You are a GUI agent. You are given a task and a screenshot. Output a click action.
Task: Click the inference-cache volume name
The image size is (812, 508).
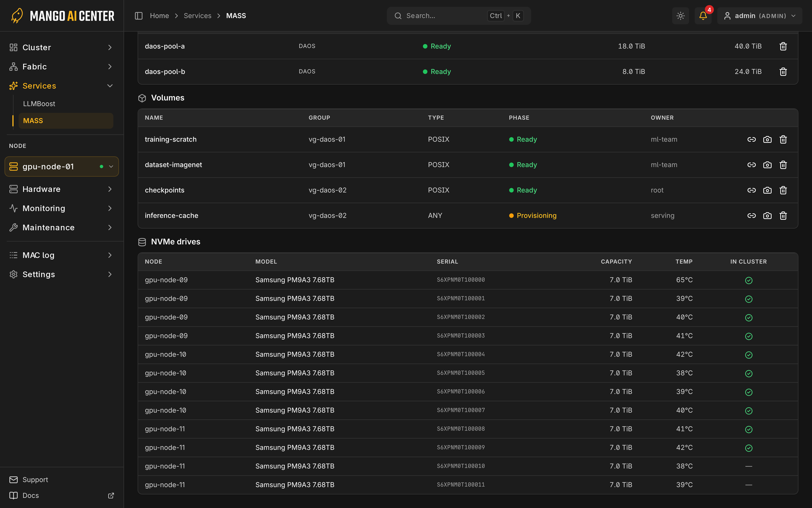click(171, 216)
